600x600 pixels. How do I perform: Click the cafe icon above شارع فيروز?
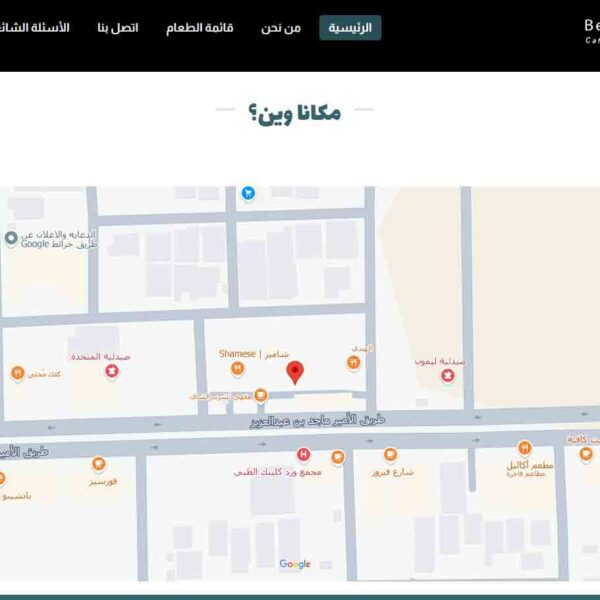[x=390, y=455]
